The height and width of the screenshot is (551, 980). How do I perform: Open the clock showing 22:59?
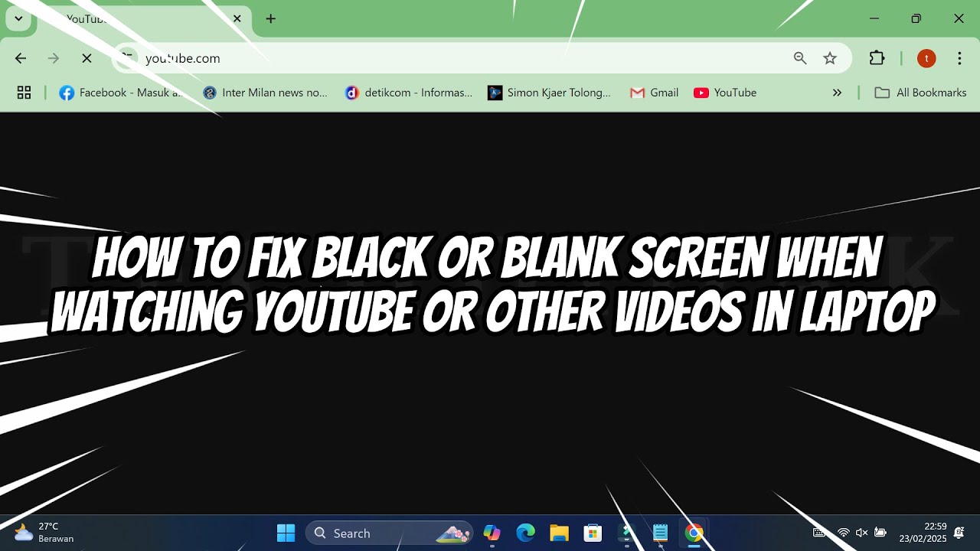click(x=923, y=533)
